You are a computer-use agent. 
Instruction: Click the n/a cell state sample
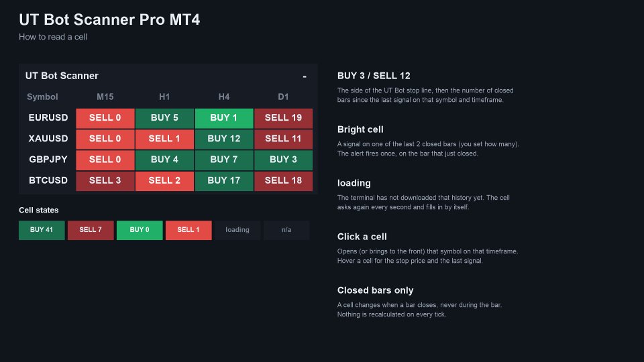(286, 230)
